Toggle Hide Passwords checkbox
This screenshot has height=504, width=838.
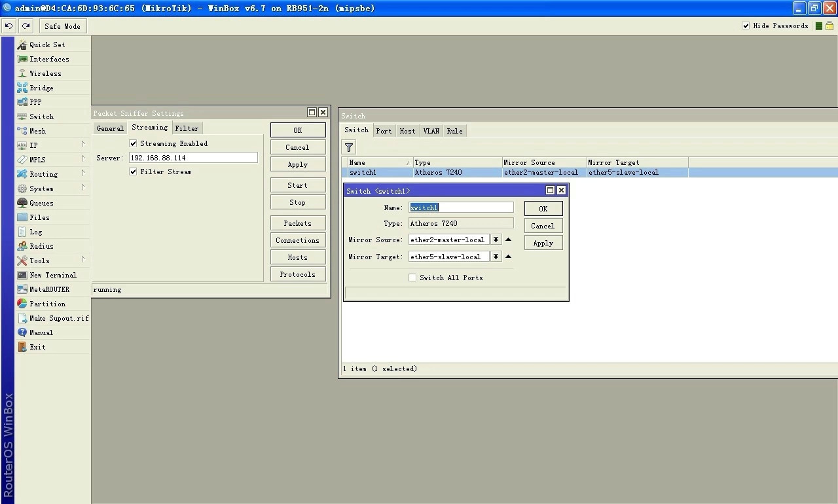tap(746, 26)
